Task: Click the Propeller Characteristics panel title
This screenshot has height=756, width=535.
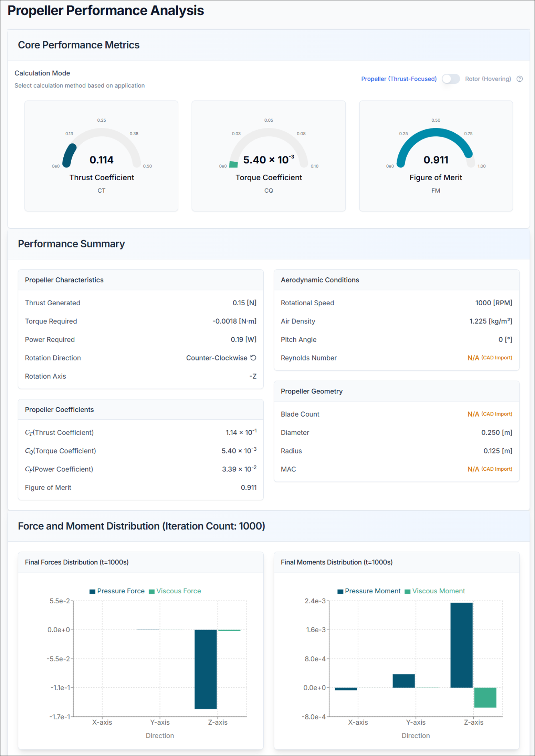Action: point(64,280)
